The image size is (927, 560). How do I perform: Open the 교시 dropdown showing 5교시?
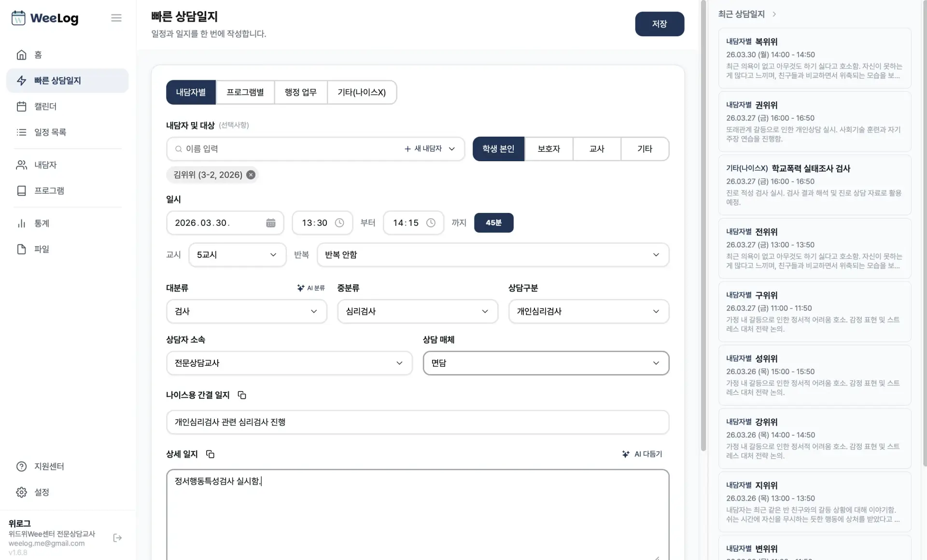237,254
